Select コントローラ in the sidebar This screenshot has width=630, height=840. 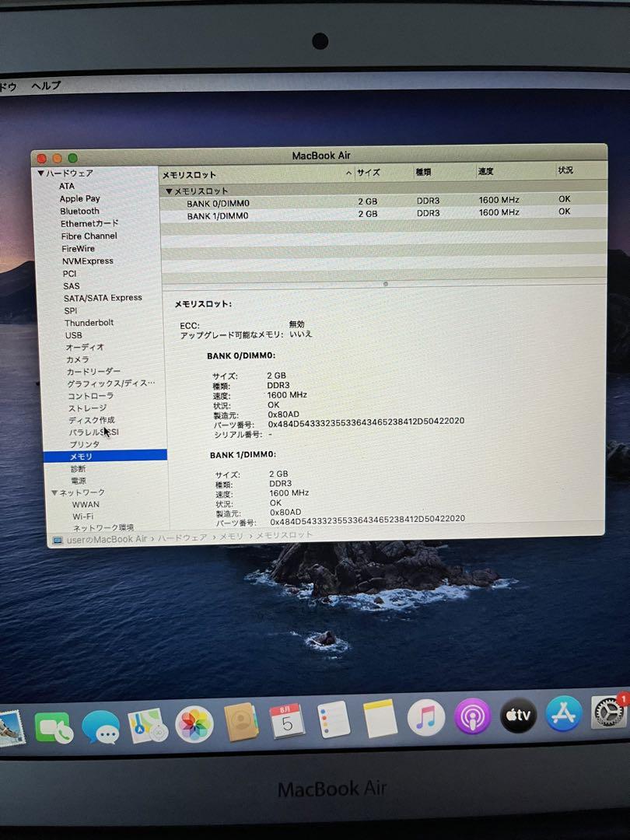coord(90,396)
